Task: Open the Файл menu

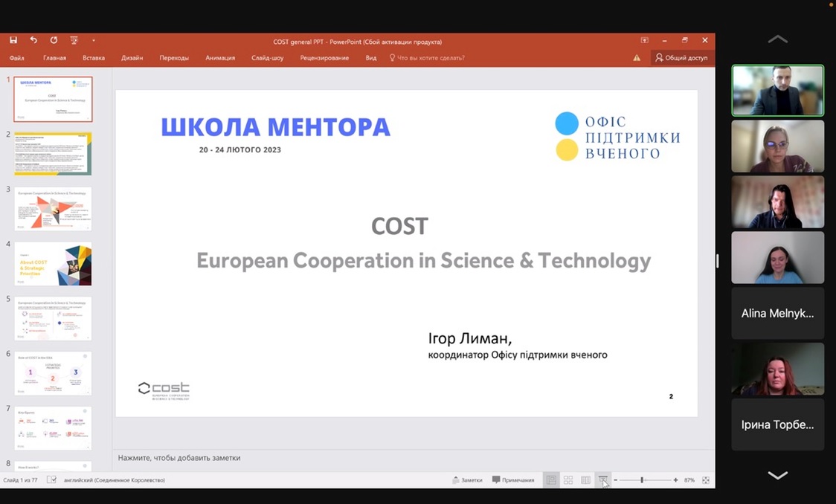Action: coord(16,57)
